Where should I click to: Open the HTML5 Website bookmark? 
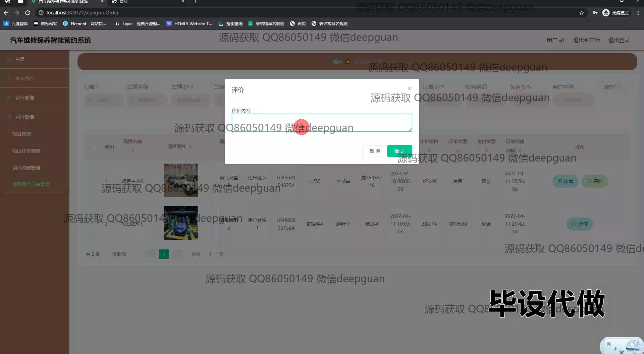tap(189, 23)
